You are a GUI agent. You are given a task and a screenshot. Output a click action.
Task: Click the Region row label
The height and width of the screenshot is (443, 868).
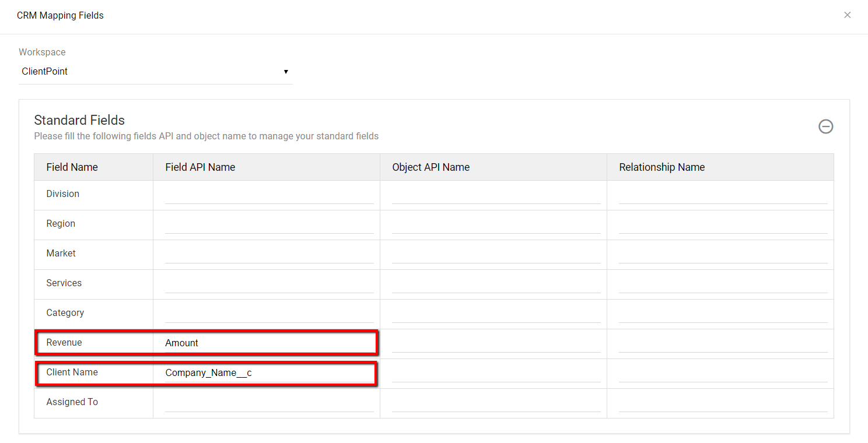[61, 224]
